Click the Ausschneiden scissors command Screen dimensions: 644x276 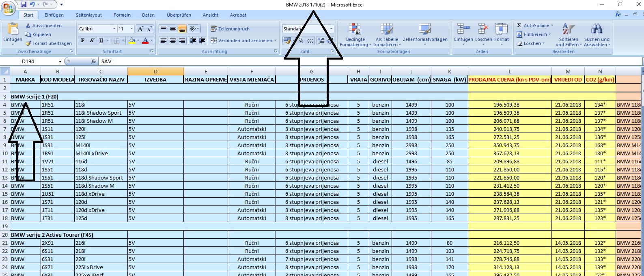click(x=43, y=26)
